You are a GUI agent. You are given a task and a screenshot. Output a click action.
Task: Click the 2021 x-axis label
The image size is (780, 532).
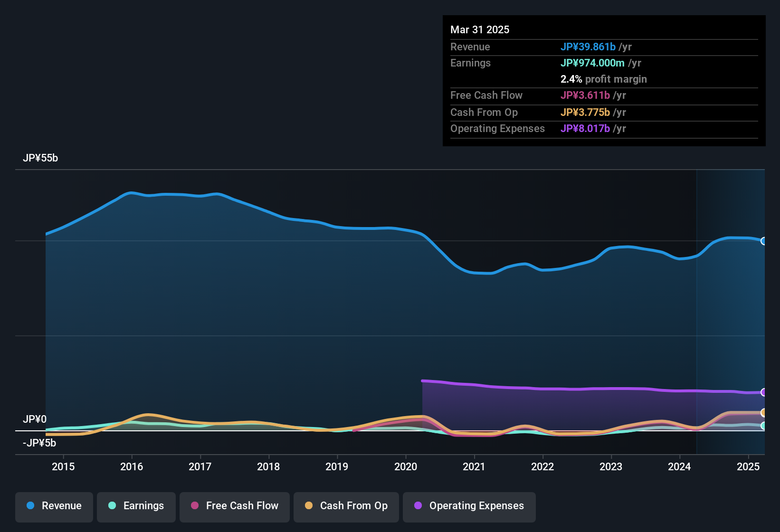[474, 466]
